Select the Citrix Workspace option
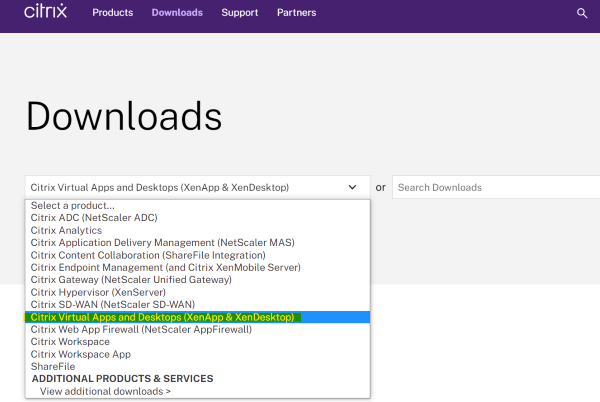This screenshot has width=600, height=402. [x=197, y=342]
